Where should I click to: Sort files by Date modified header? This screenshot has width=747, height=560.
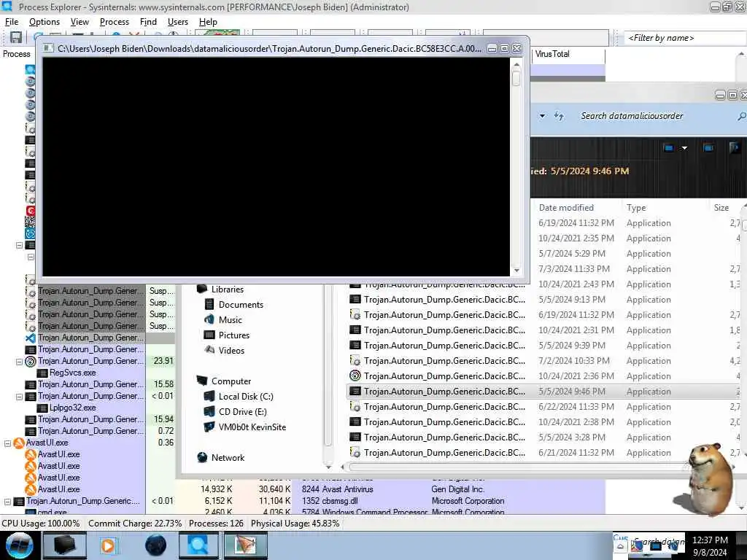pos(566,208)
